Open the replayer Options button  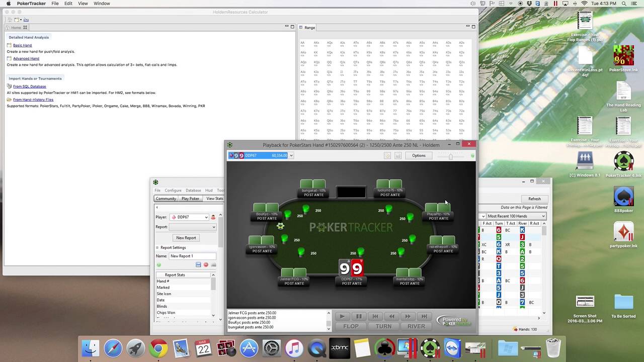419,155
